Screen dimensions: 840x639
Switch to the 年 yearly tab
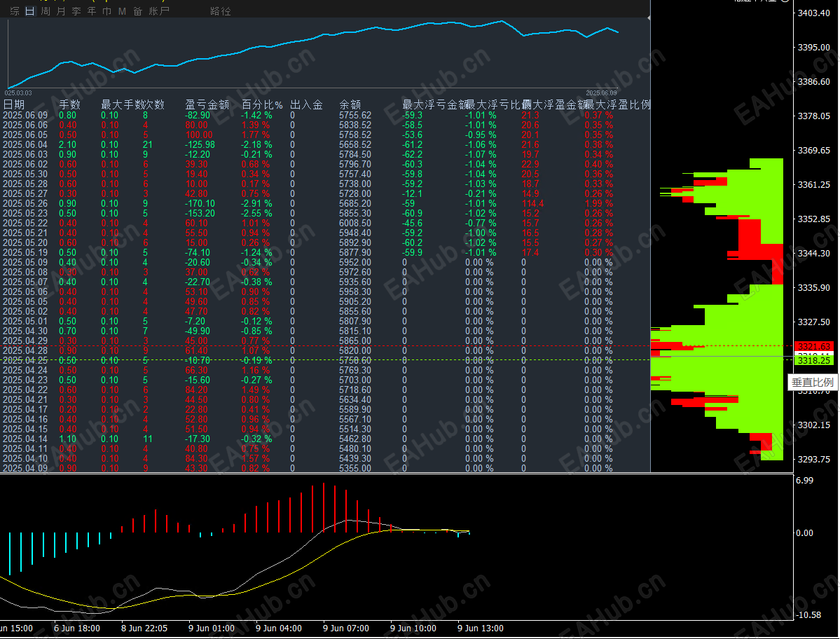click(92, 11)
